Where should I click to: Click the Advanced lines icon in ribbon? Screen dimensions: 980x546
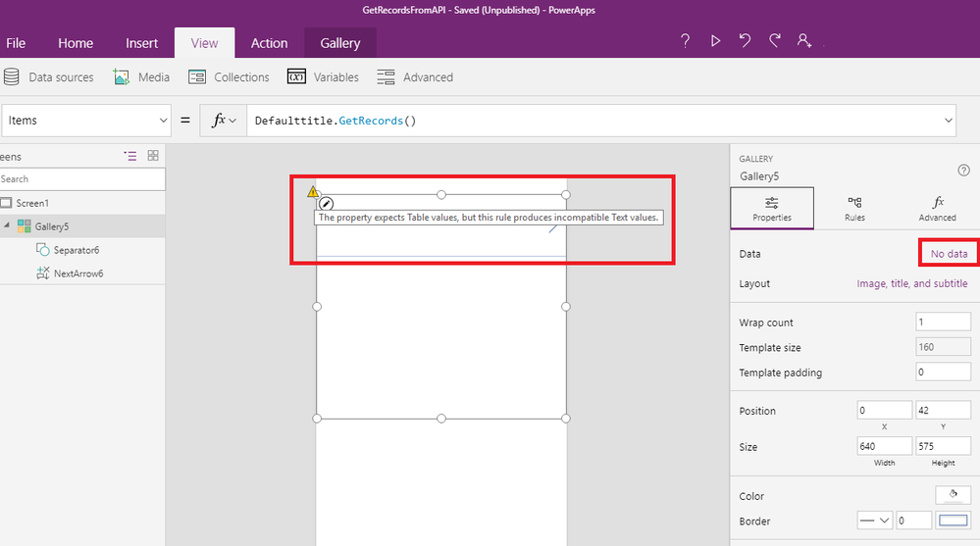tap(386, 76)
